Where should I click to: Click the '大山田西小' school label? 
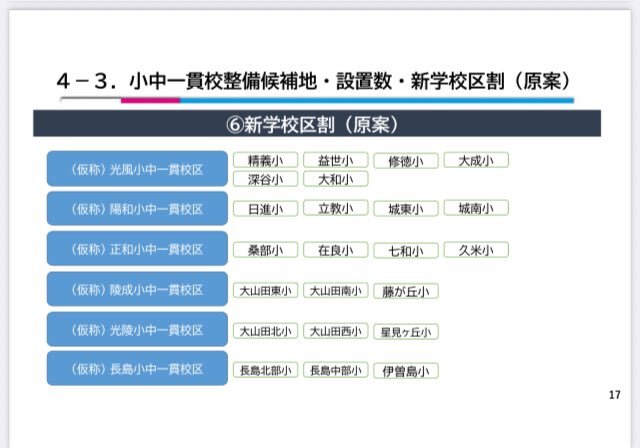click(x=336, y=331)
